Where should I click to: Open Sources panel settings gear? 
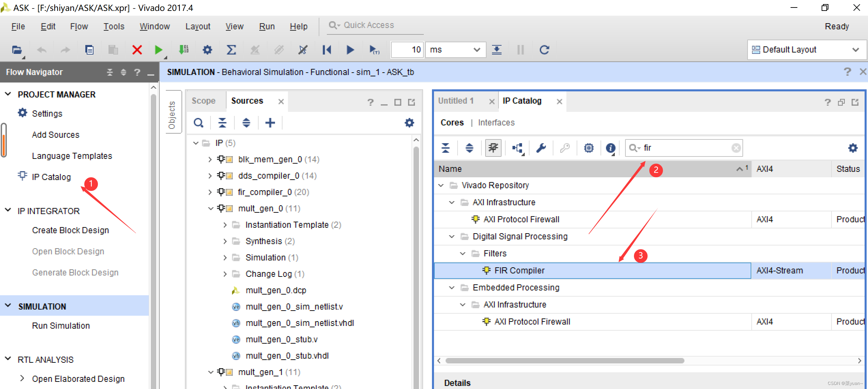pyautogui.click(x=409, y=123)
